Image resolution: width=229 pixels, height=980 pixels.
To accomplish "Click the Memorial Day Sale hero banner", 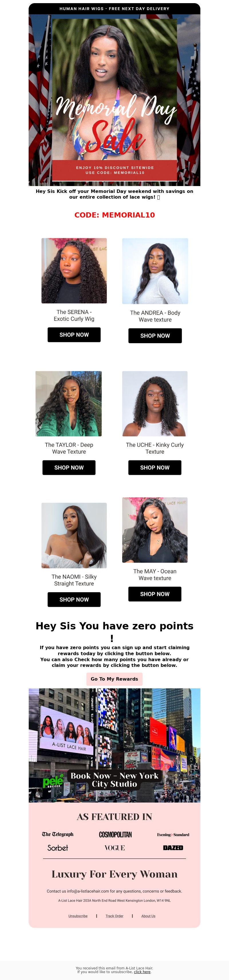I will 114,100.
